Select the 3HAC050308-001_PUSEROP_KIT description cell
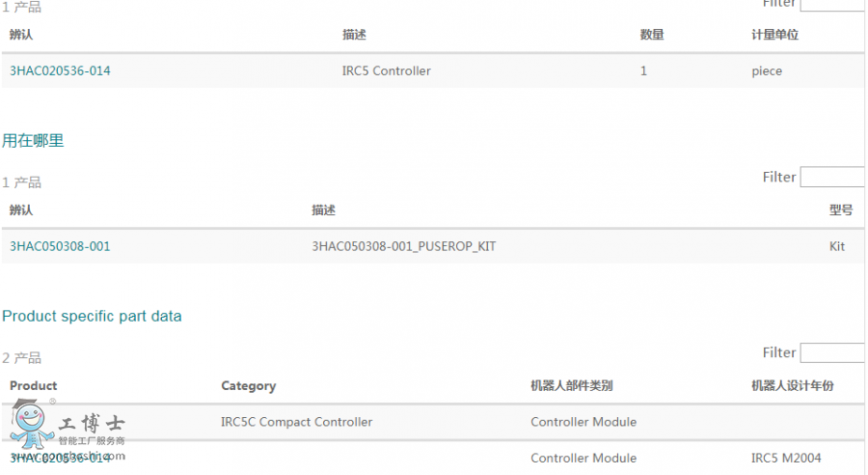The width and height of the screenshot is (868, 475). coord(403,246)
